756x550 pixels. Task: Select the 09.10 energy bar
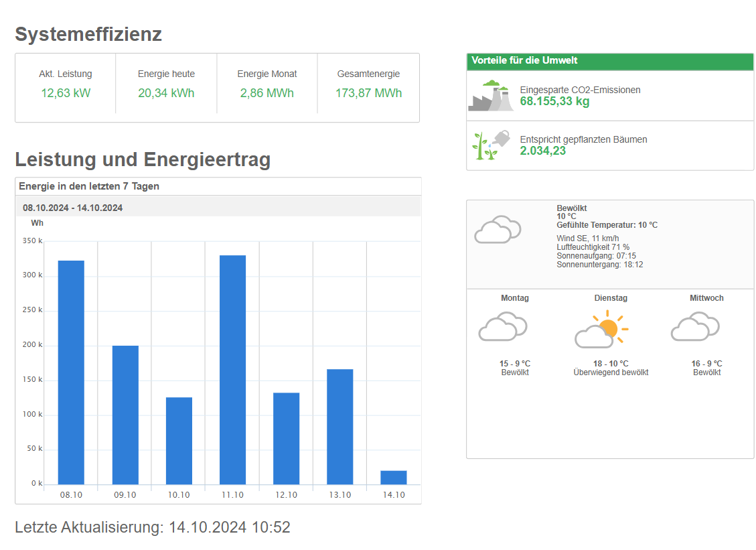(x=125, y=415)
